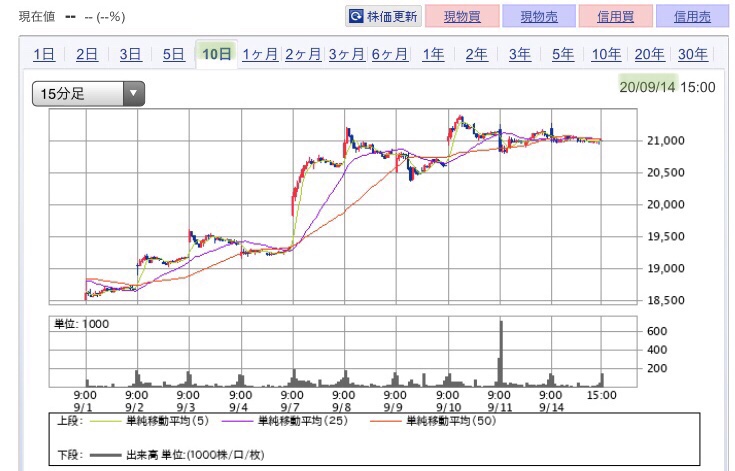Click the 9/1 date axis label
Viewport: 735px width, 471px height.
pos(83,407)
